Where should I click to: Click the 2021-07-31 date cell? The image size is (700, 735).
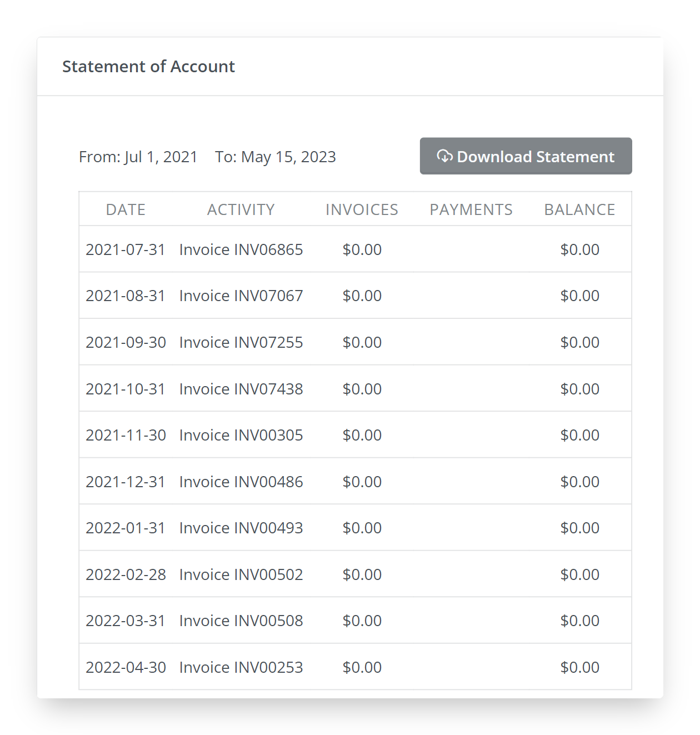[x=126, y=249]
